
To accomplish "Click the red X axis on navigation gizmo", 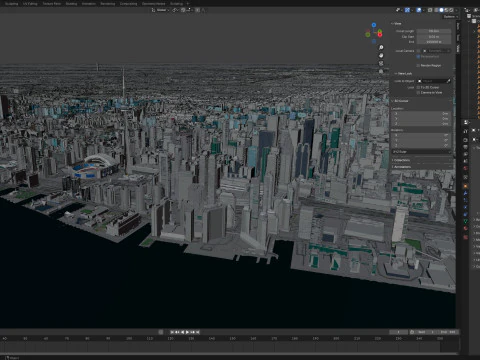I will tap(380, 35).
